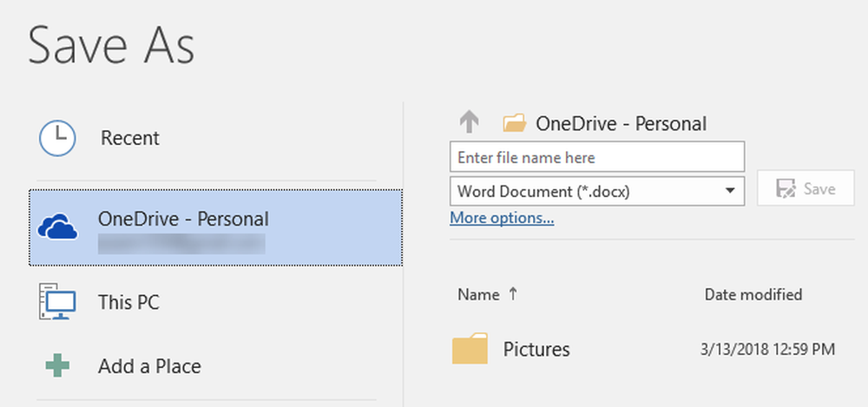Focus the Enter file name here field
868x407 pixels.
point(597,157)
